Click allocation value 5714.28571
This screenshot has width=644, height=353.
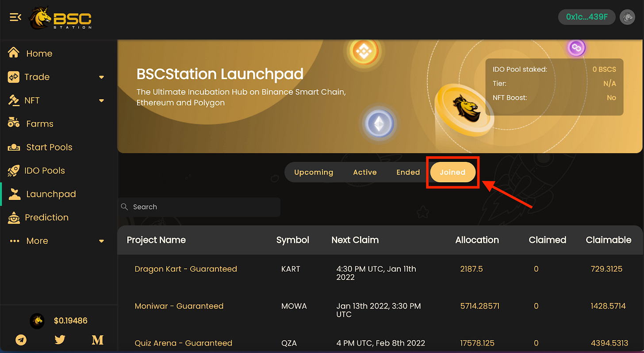coord(479,306)
